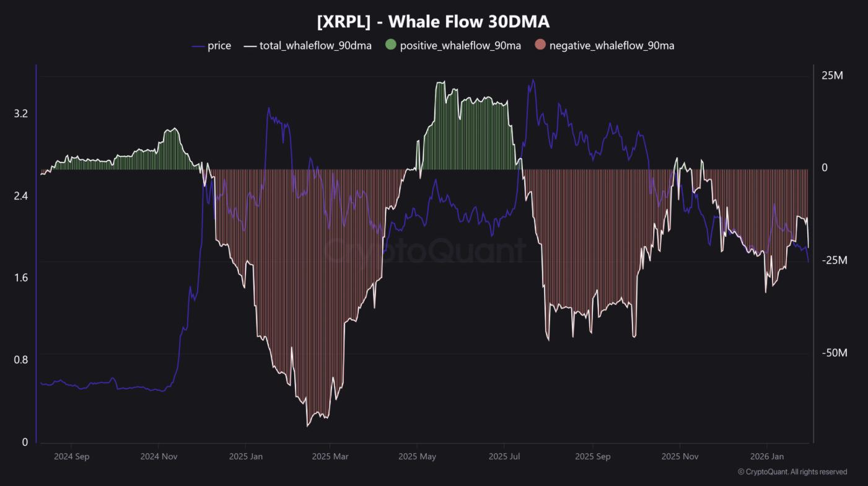The height and width of the screenshot is (486, 868).
Task: Click the white total_whaleflow_90dma line icon
Action: click(x=250, y=46)
